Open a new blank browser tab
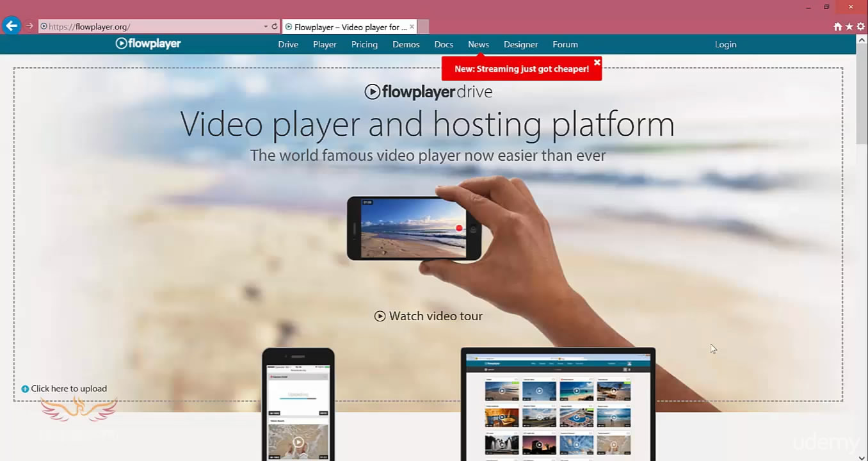This screenshot has height=461, width=868. click(424, 27)
